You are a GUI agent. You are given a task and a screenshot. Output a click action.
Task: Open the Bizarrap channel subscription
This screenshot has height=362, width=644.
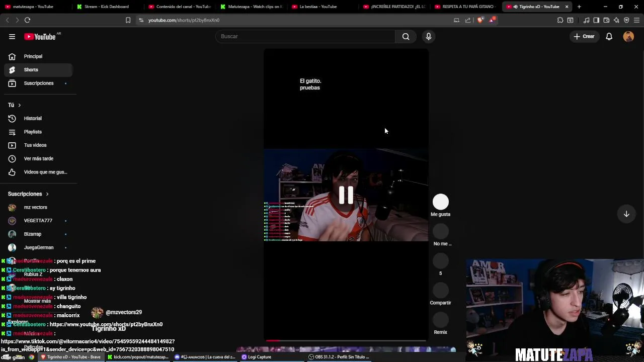[38, 234]
